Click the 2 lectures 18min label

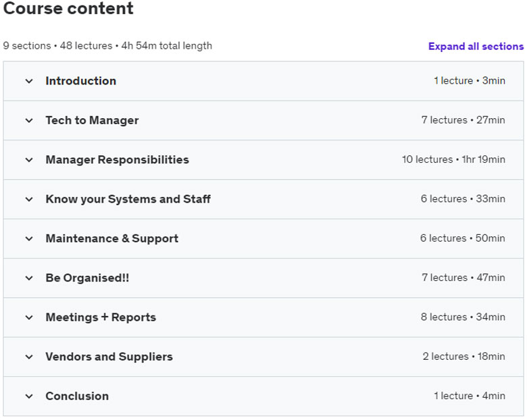(x=463, y=356)
